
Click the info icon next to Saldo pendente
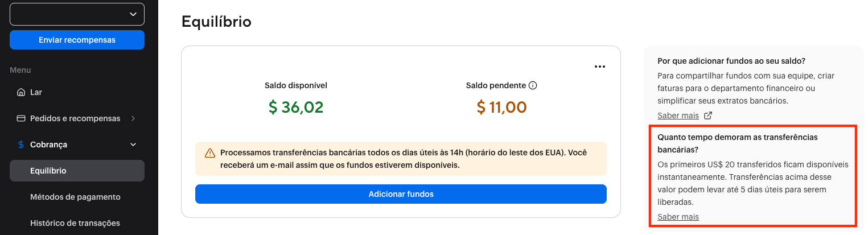point(533,85)
